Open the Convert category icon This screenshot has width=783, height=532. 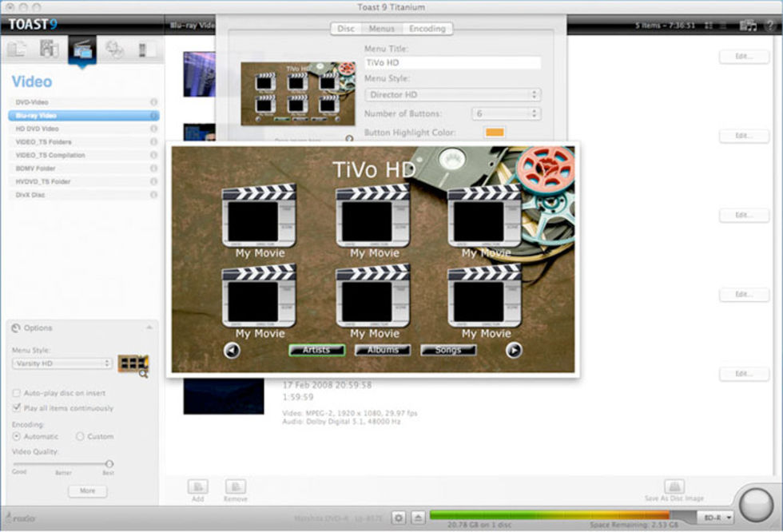(146, 50)
